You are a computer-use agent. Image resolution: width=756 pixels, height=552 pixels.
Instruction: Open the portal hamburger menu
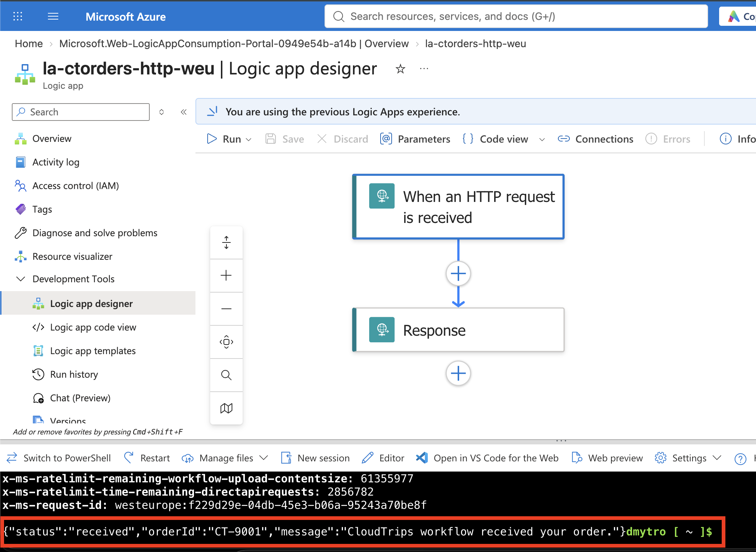point(53,16)
